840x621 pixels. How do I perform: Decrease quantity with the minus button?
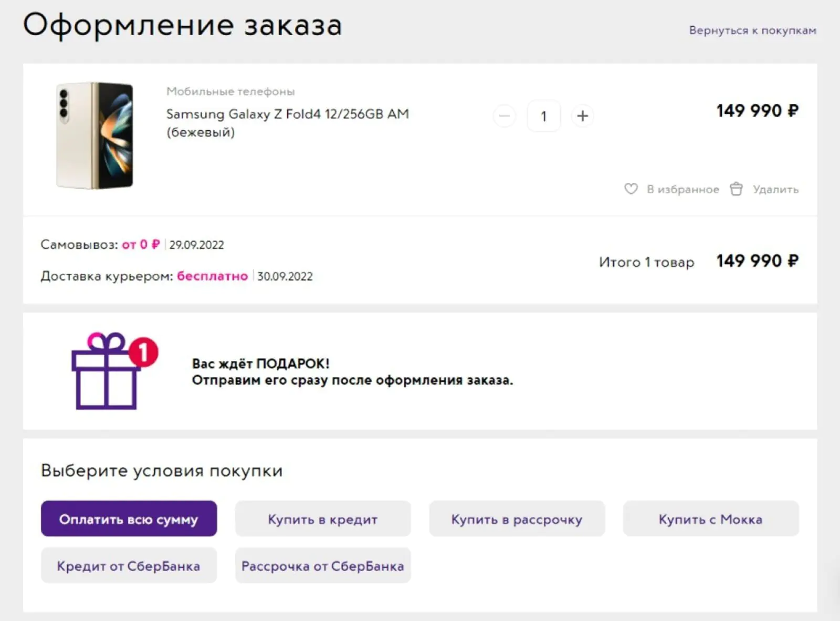pos(505,116)
